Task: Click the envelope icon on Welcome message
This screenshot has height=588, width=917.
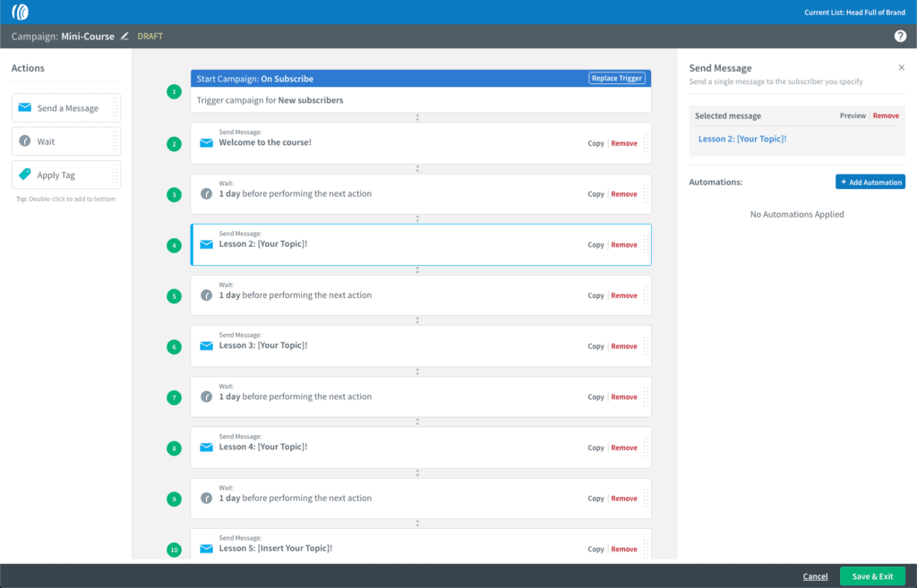Action: pyautogui.click(x=206, y=143)
